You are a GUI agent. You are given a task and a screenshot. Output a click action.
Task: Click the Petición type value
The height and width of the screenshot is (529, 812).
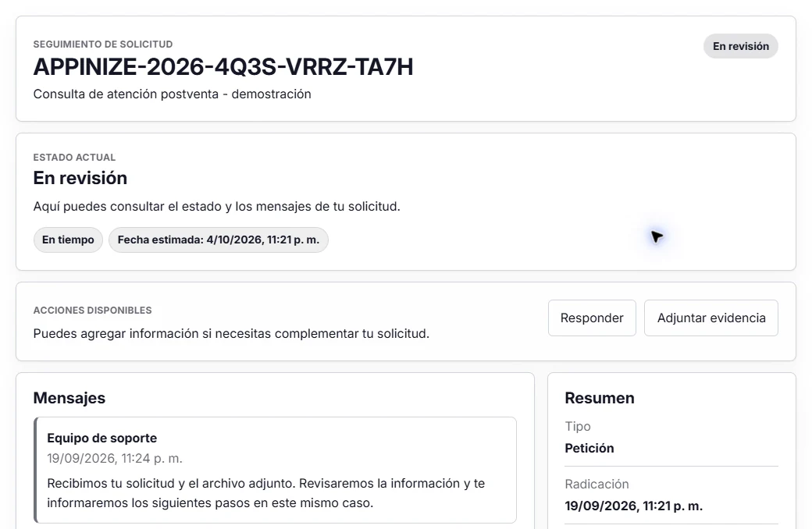[589, 449]
